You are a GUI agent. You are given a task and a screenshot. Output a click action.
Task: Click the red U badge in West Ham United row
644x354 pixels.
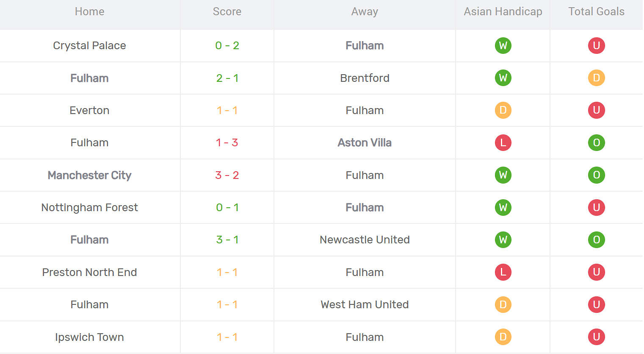click(596, 304)
